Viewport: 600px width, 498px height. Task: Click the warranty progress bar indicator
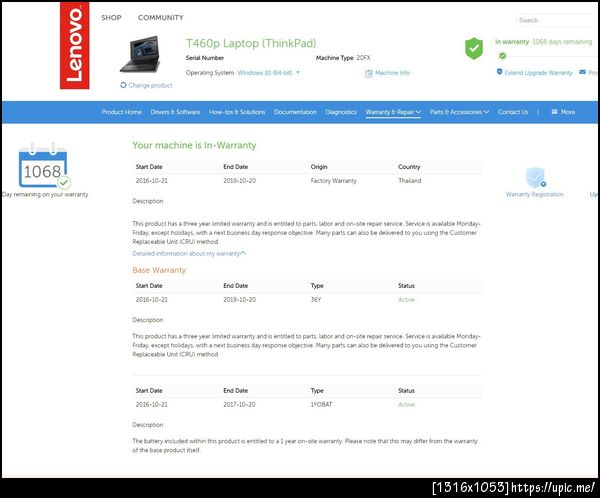(x=502, y=56)
